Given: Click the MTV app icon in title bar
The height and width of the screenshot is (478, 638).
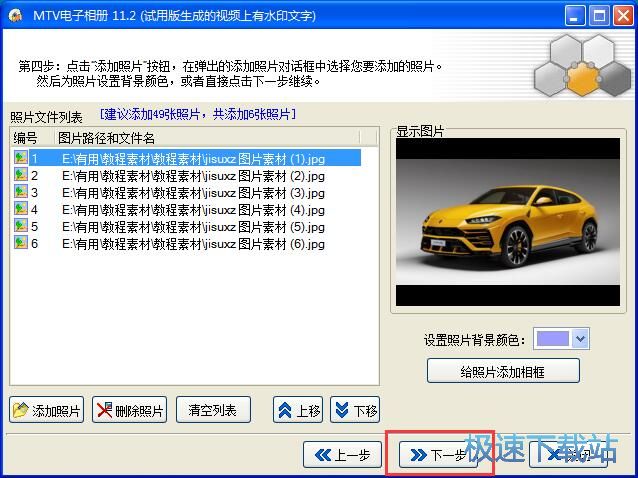Looking at the screenshot, I should [x=15, y=15].
